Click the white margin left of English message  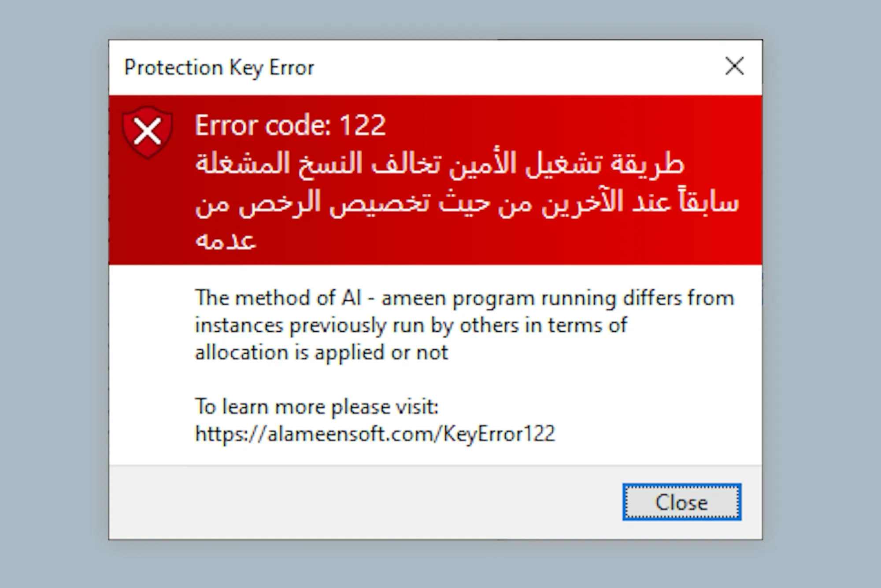[150, 352]
